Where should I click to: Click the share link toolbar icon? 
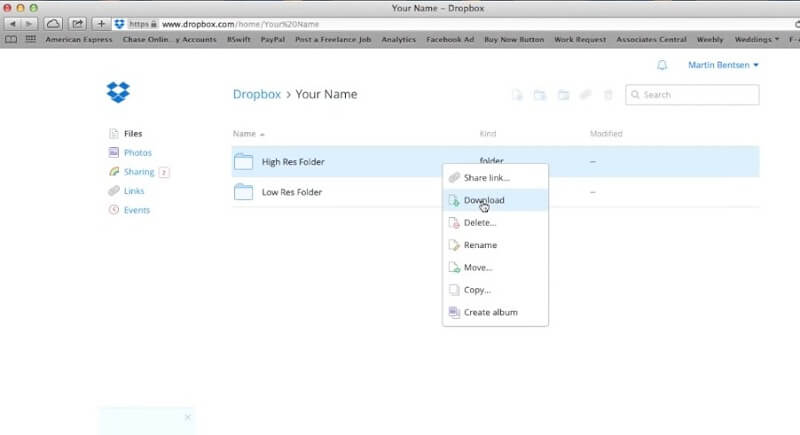pos(586,94)
